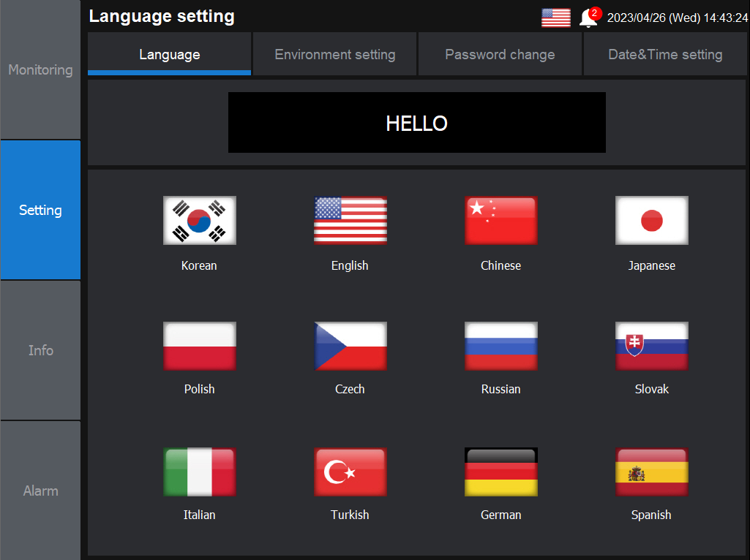Open notifications via the alarm bell icon
The image size is (750, 560).
589,18
